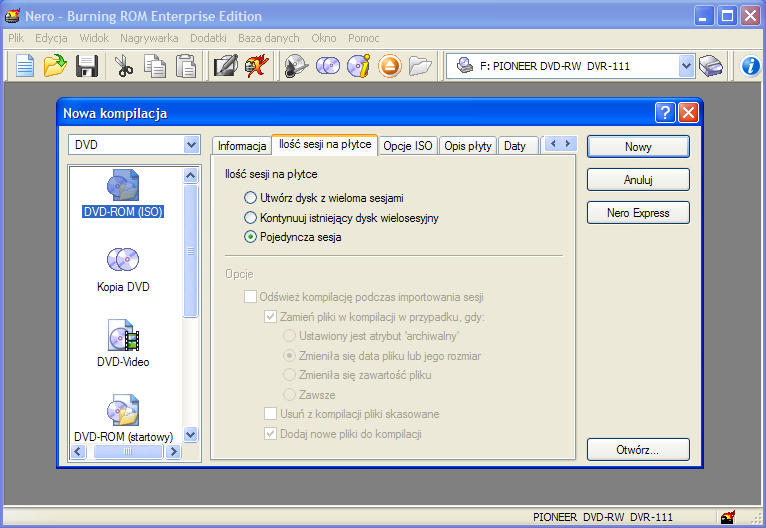Click the grey file browser folder icon
This screenshot has height=528, width=766.
(x=420, y=66)
